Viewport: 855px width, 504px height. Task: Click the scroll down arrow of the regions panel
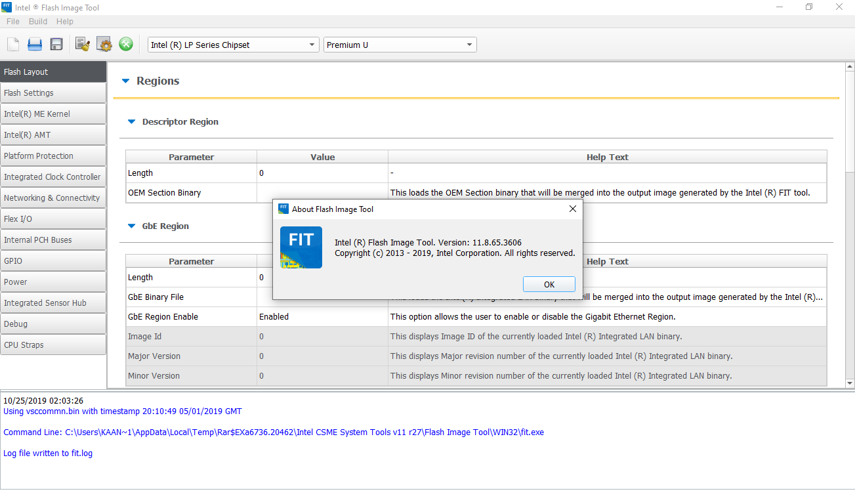coord(849,383)
